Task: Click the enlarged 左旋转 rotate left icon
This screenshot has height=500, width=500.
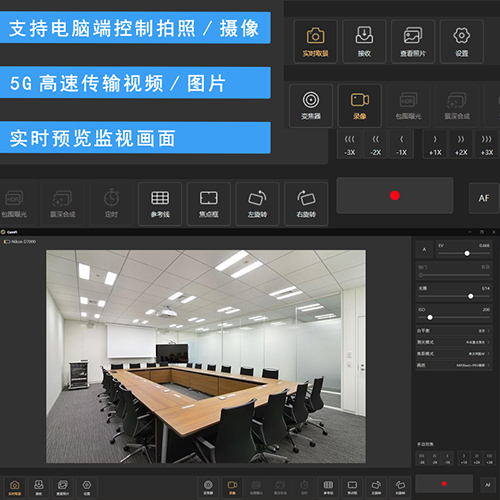Action: [257, 204]
